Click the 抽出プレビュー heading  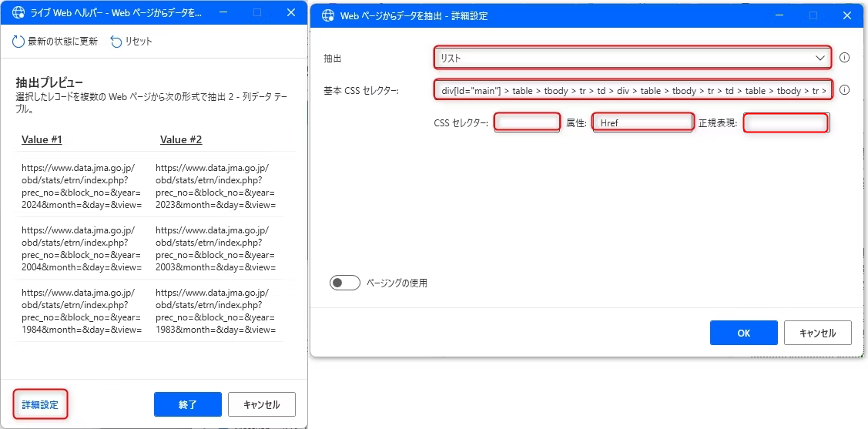[50, 84]
